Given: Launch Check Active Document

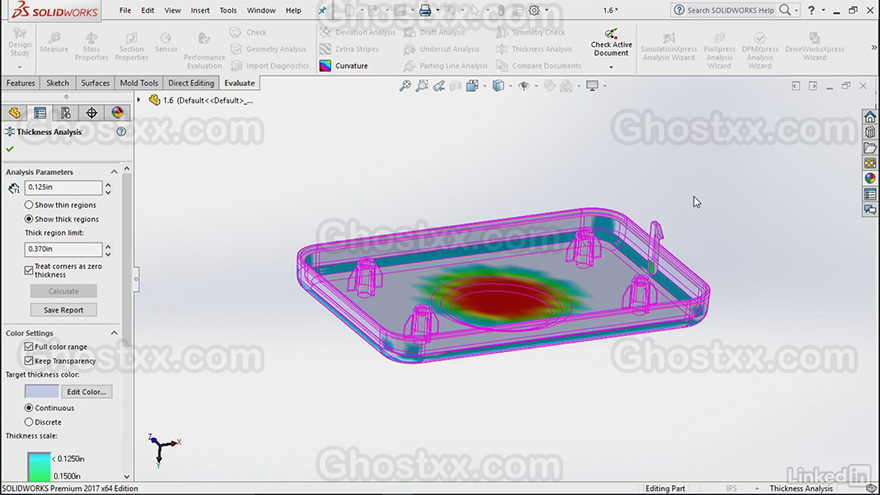Looking at the screenshot, I should pyautogui.click(x=611, y=42).
